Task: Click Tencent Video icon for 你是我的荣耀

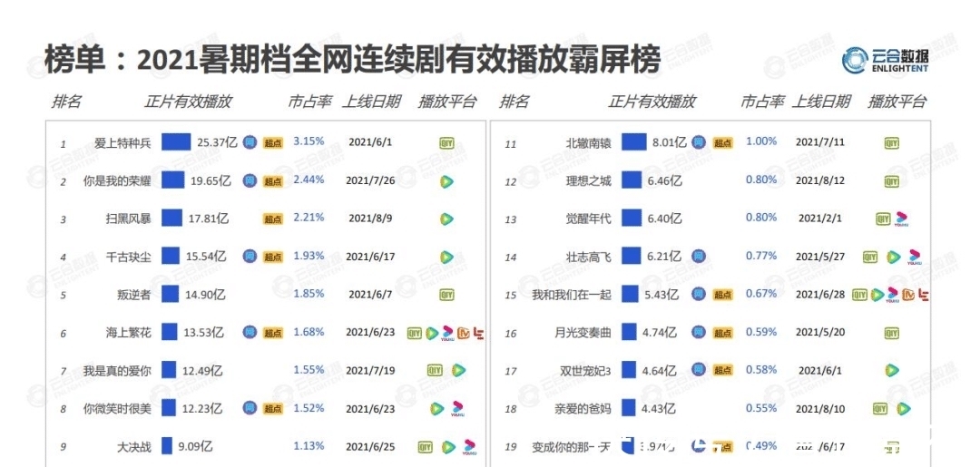Action: coord(446,181)
